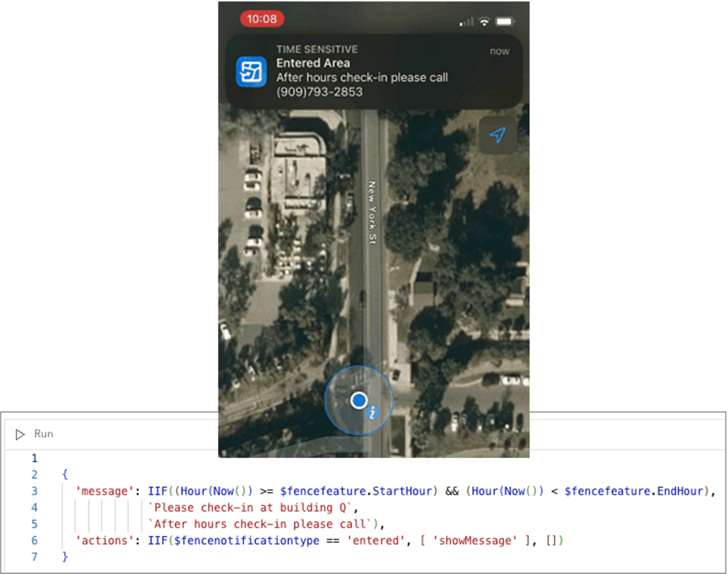The image size is (728, 574).
Task: Tap the app icon in the notification
Action: coord(251,71)
